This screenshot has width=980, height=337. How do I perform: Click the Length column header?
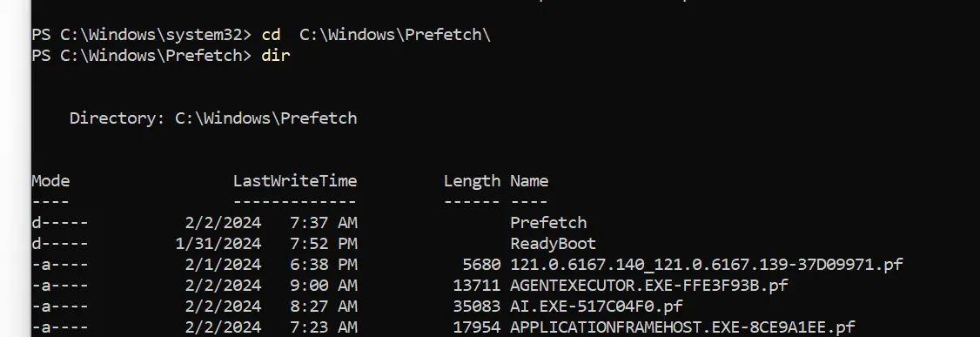[x=472, y=181]
